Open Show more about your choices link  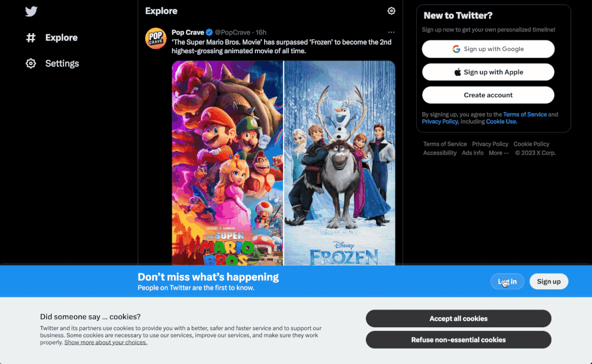[106, 343]
